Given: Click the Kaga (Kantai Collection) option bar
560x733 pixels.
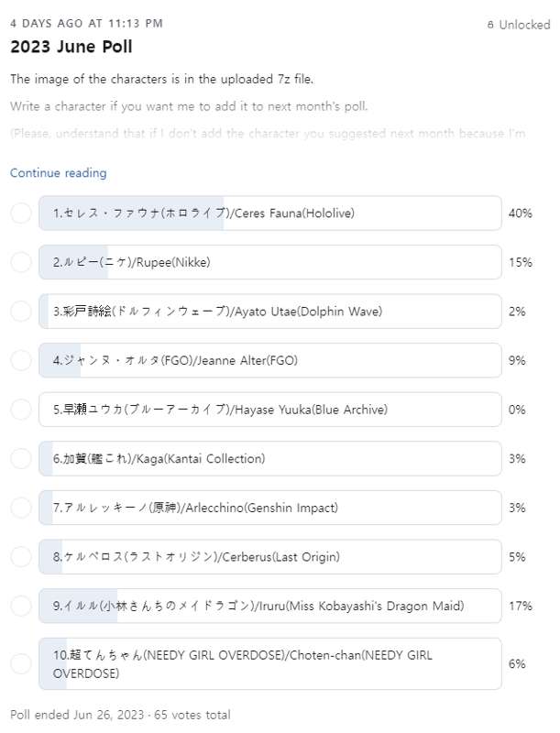Looking at the screenshot, I should pyautogui.click(x=270, y=458).
